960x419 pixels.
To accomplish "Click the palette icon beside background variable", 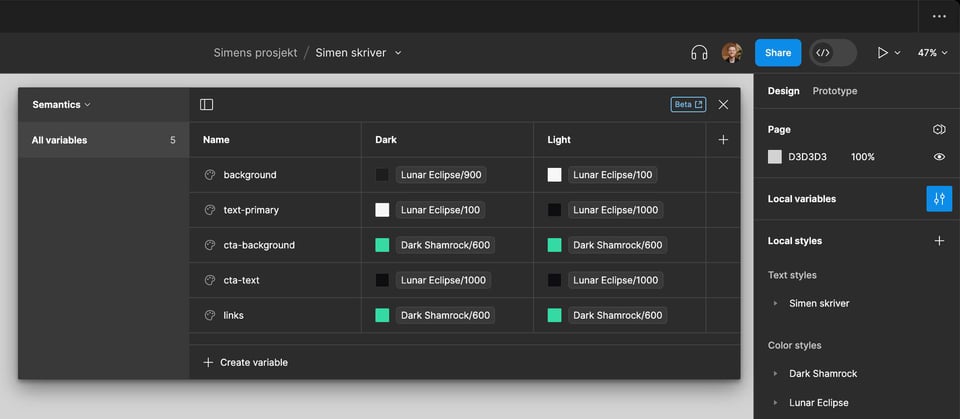I will [x=210, y=175].
